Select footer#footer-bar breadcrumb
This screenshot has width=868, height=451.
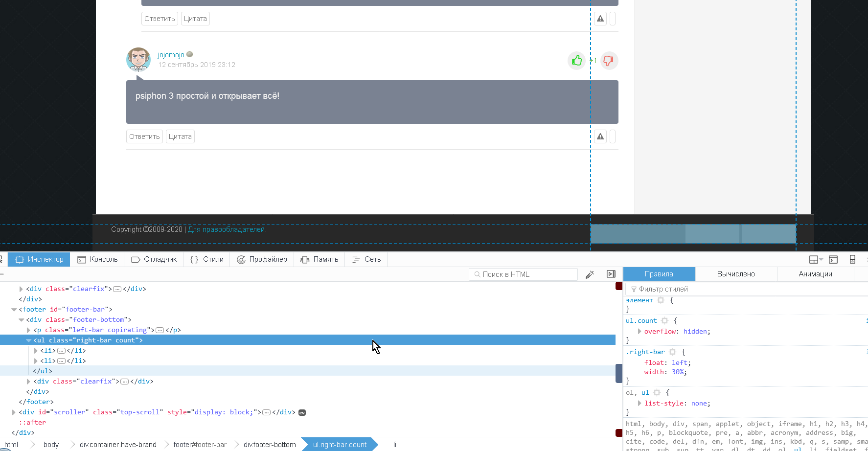coord(200,445)
